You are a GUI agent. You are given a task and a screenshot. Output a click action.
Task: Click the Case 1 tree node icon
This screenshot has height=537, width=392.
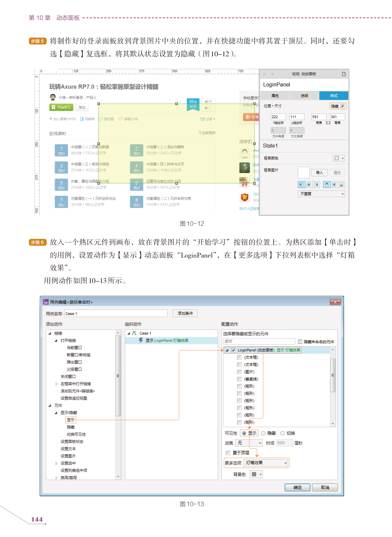coord(134,333)
